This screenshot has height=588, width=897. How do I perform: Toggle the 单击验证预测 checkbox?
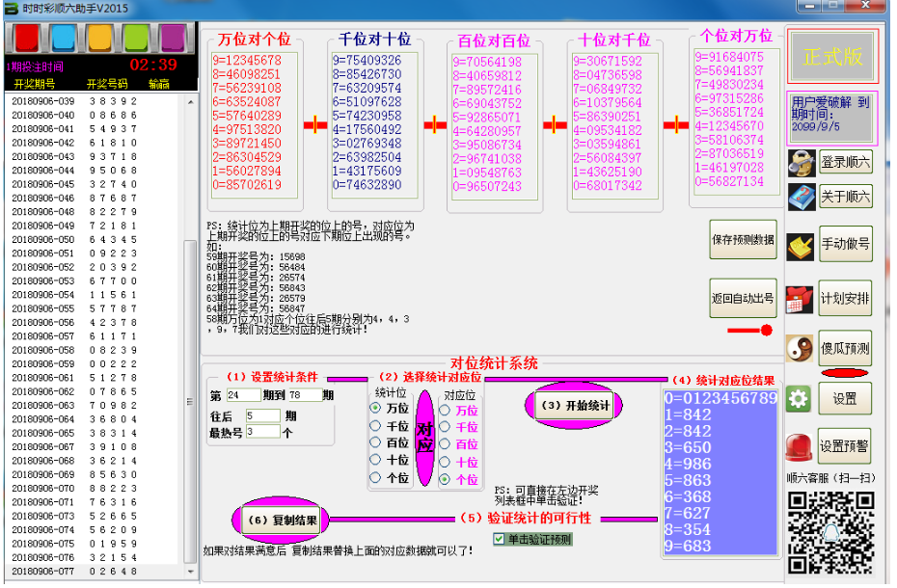499,539
